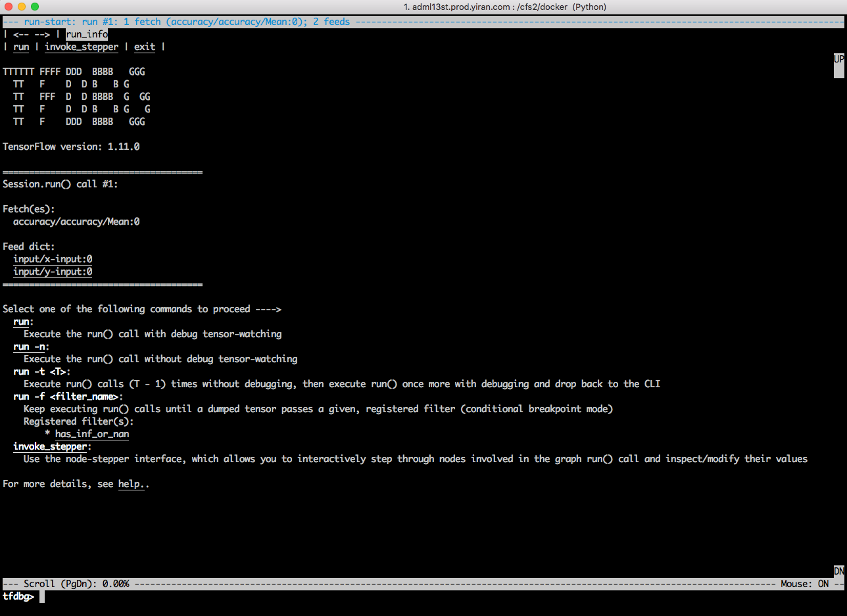Click the Scroll (PgDn): 0.00% status text
Image resolution: width=847 pixels, height=616 pixels.
click(x=76, y=584)
